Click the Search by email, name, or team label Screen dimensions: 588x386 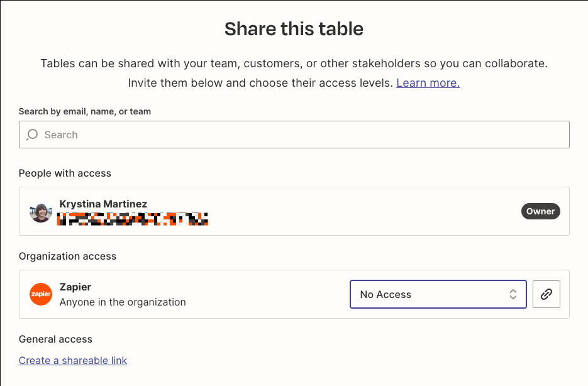[x=85, y=111]
